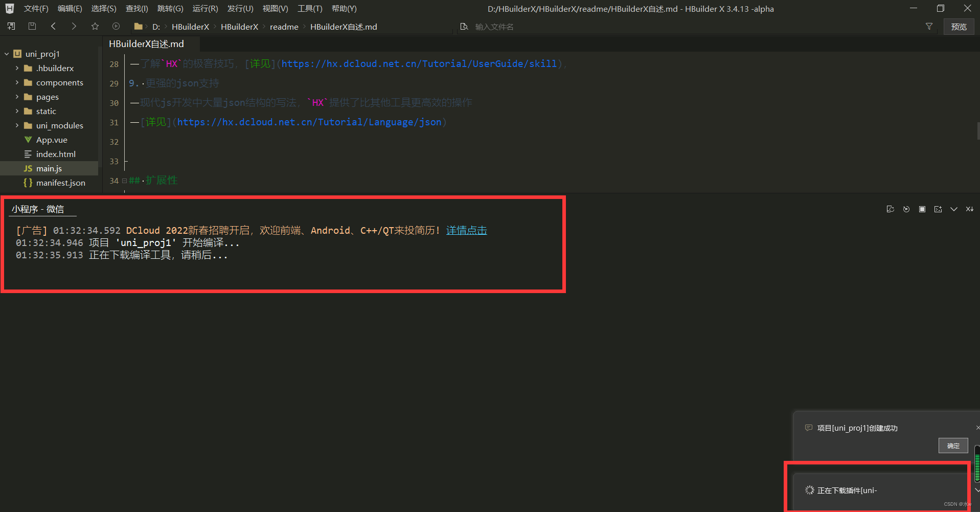Click the save file toolbar icon
Viewport: 980px width, 512px height.
(32, 26)
